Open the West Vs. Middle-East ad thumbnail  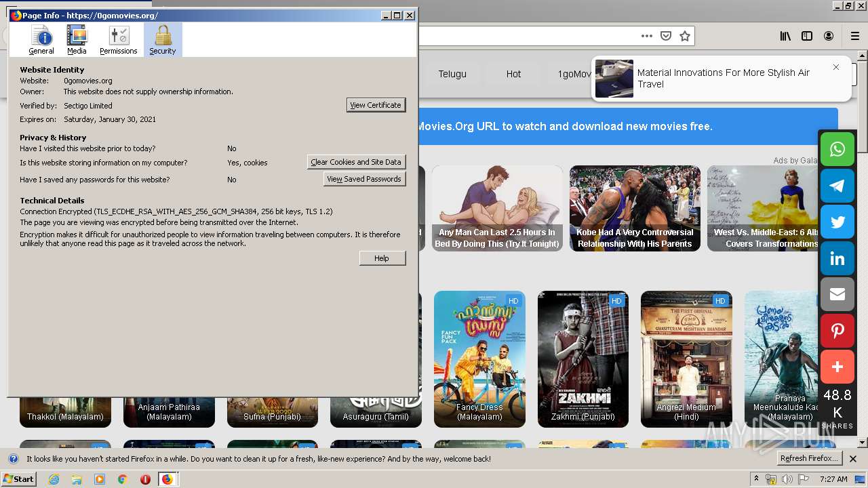coord(763,208)
